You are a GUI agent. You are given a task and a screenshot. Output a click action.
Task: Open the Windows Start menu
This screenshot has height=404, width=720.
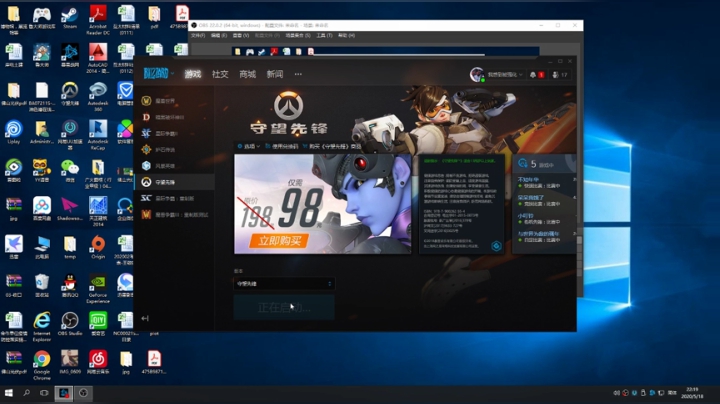pyautogui.click(x=8, y=393)
